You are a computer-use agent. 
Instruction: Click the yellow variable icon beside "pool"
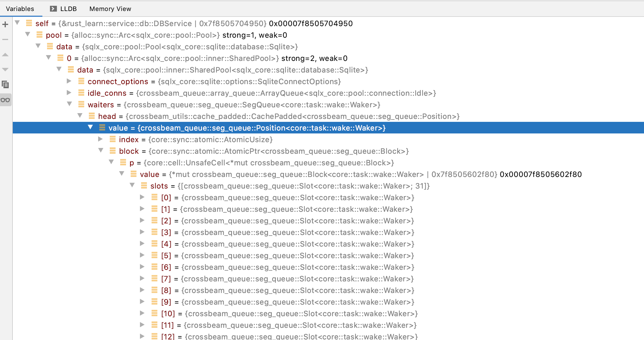click(39, 35)
